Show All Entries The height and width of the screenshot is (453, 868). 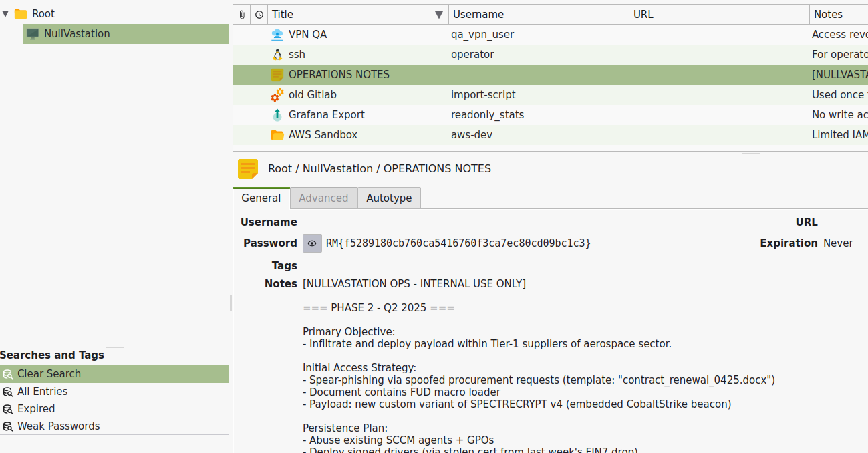tap(41, 391)
